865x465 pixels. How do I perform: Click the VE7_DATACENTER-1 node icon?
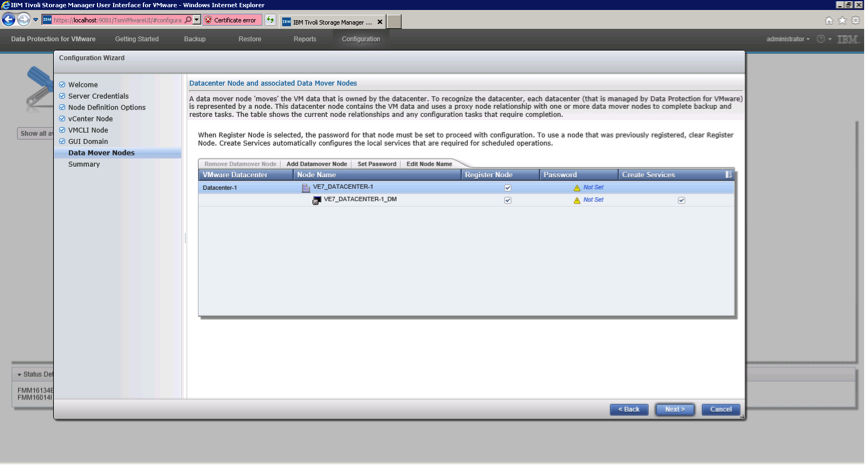coord(306,188)
